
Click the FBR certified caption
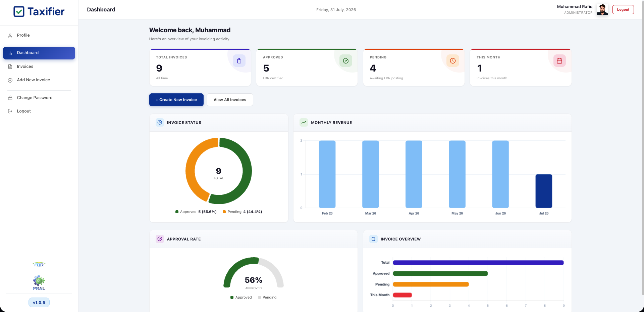273,78
